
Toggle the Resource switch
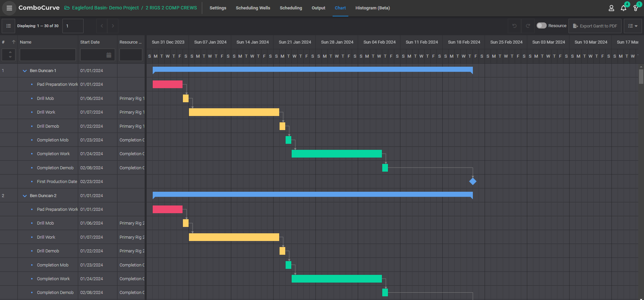pos(541,26)
